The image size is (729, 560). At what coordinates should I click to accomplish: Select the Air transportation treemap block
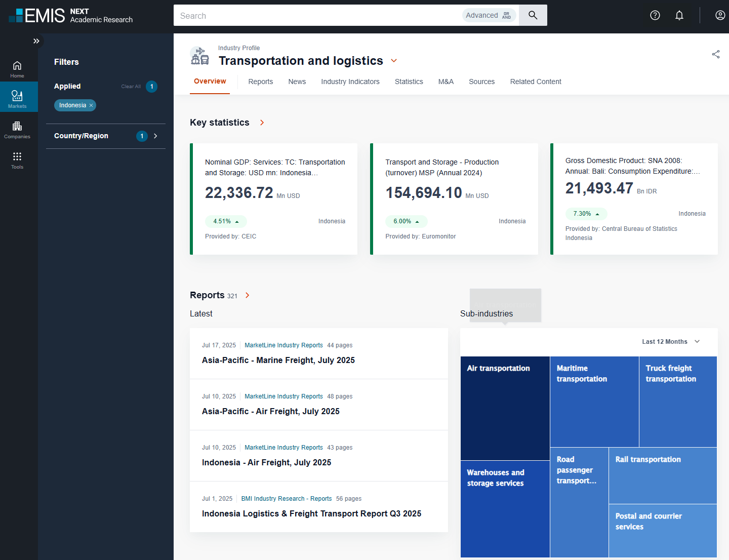coord(505,408)
